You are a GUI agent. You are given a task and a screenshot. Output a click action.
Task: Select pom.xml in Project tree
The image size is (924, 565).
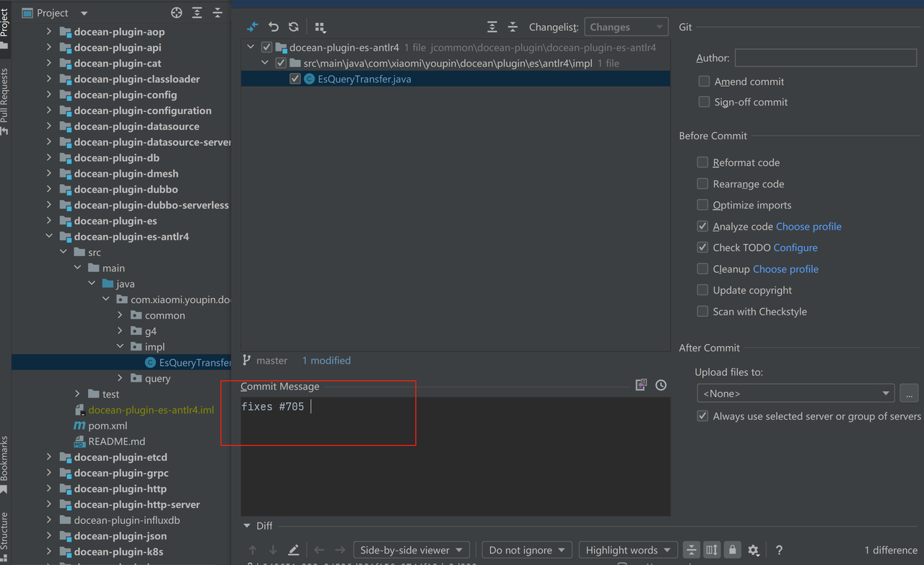(108, 426)
